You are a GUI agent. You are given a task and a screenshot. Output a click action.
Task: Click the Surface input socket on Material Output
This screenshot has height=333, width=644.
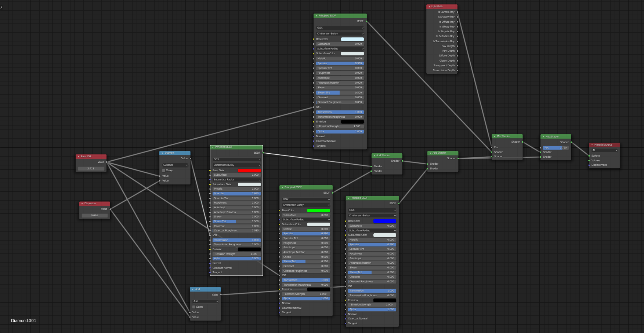[589, 156]
